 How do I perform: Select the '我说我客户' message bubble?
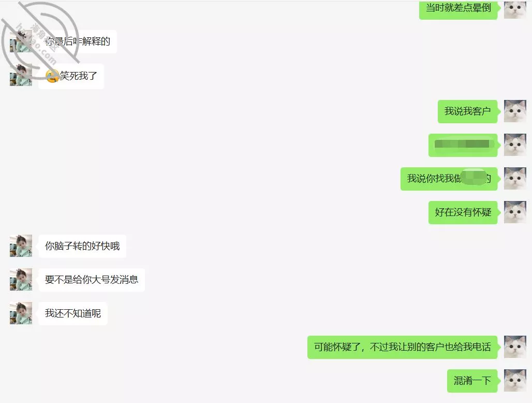468,111
